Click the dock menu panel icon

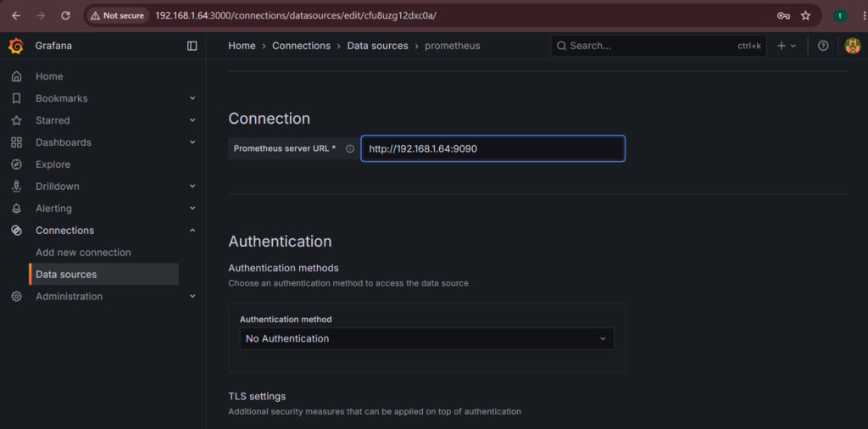(192, 46)
